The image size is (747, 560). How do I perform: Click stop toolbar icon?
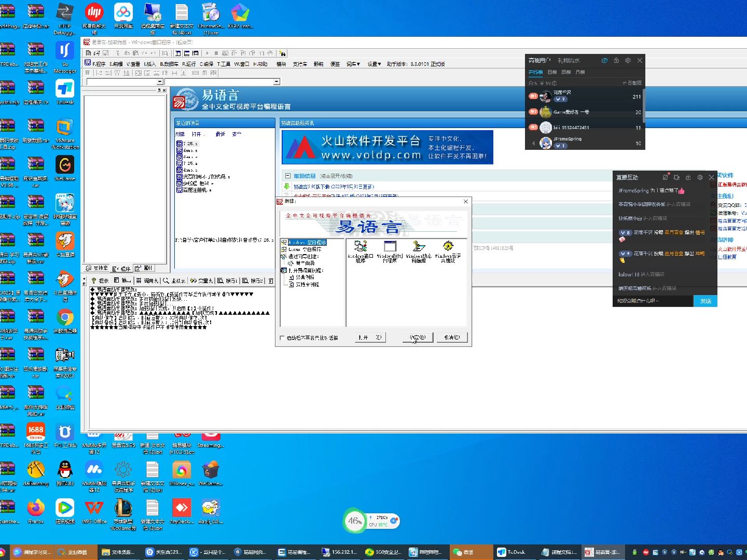tap(216, 53)
